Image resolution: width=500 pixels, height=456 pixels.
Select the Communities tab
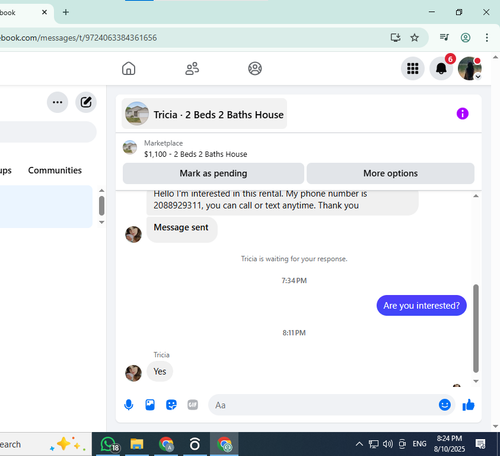[x=55, y=170]
